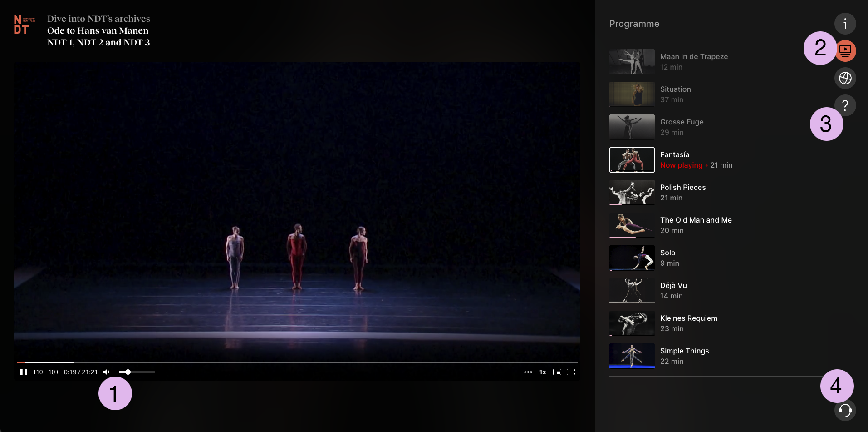The height and width of the screenshot is (432, 868).
Task: Open the info panel icon
Action: [845, 24]
